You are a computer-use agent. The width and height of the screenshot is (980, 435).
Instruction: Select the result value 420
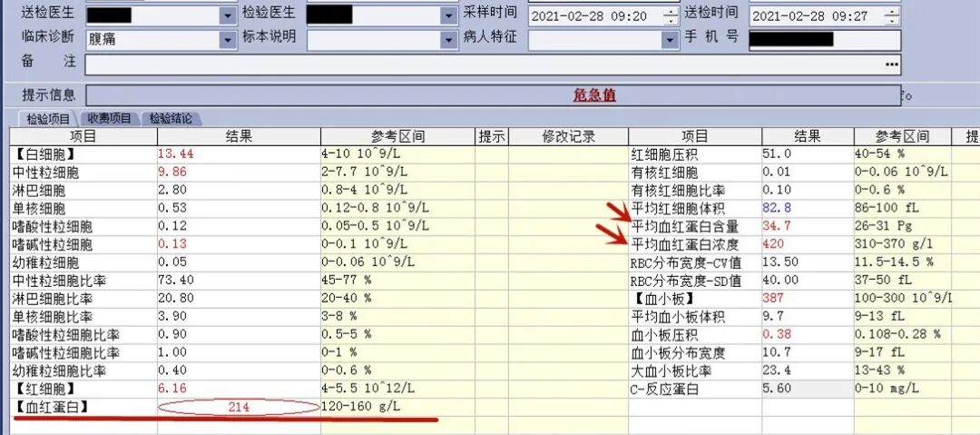774,244
